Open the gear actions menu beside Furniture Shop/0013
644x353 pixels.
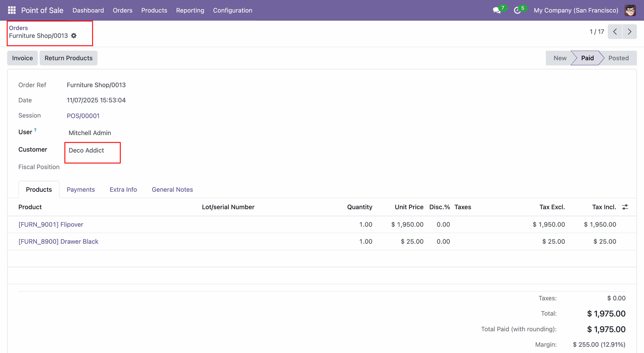tap(74, 36)
